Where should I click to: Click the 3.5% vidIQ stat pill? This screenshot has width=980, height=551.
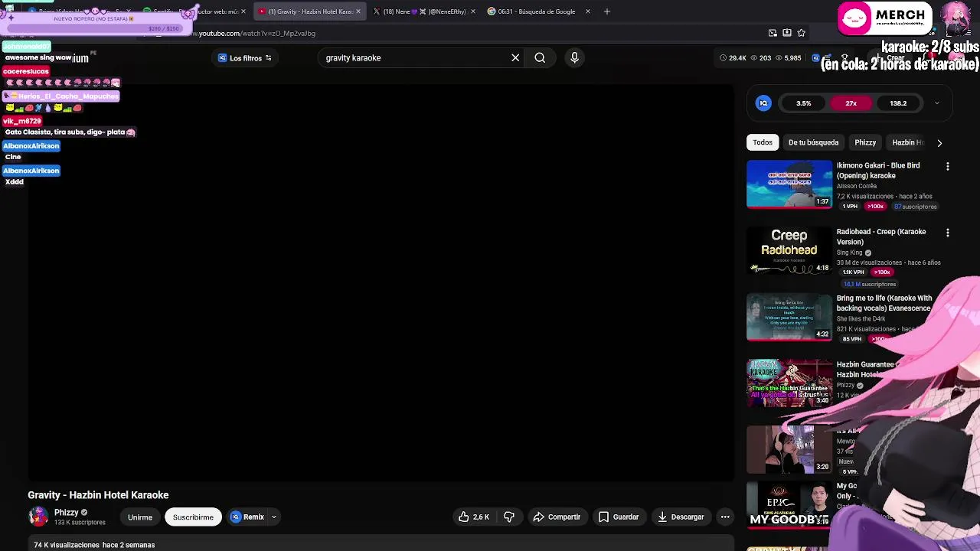pos(803,103)
